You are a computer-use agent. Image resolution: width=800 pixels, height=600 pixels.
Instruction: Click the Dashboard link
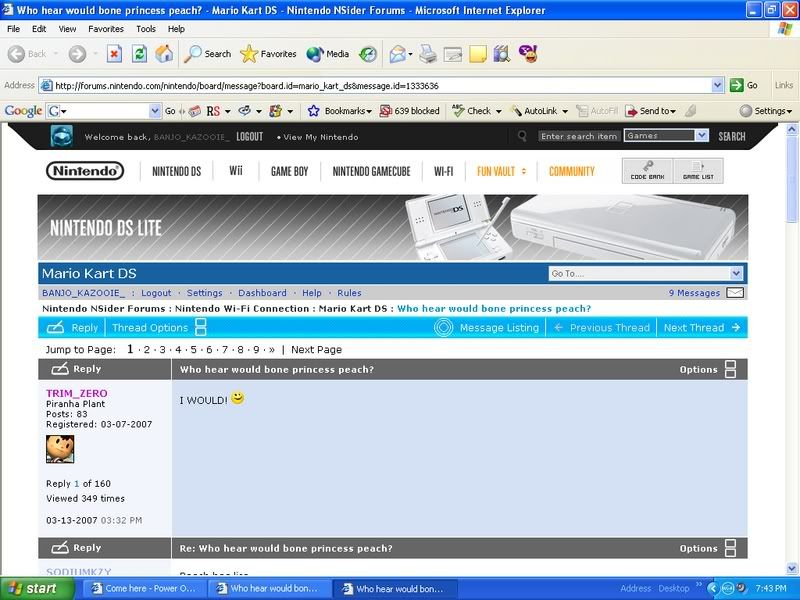point(262,293)
